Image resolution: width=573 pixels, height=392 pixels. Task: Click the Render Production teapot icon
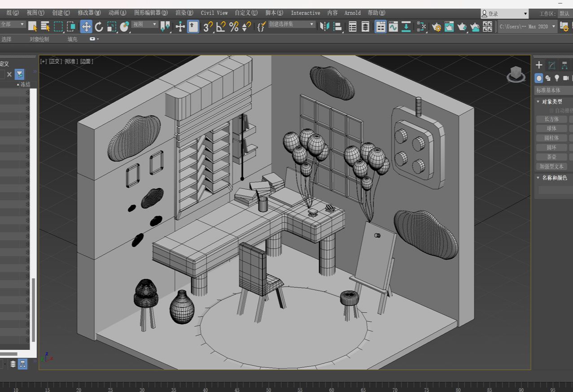tap(462, 26)
